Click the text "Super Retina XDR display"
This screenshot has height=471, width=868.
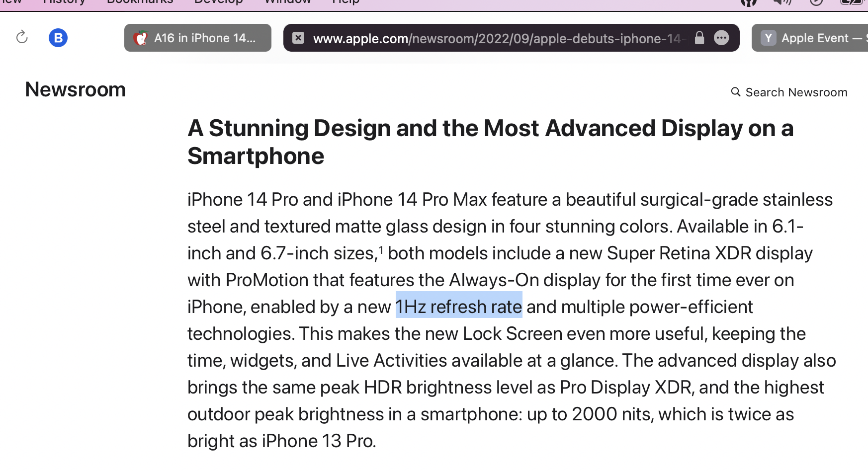click(709, 253)
